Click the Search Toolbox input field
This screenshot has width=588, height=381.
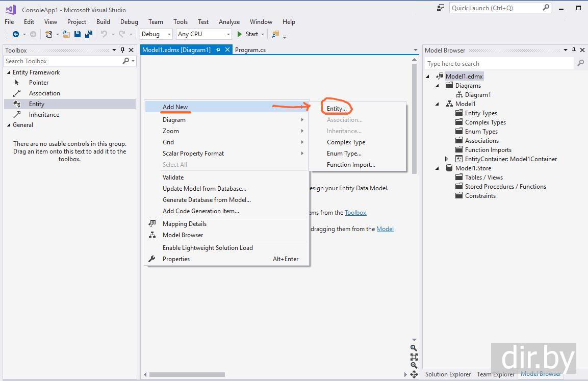tap(62, 61)
